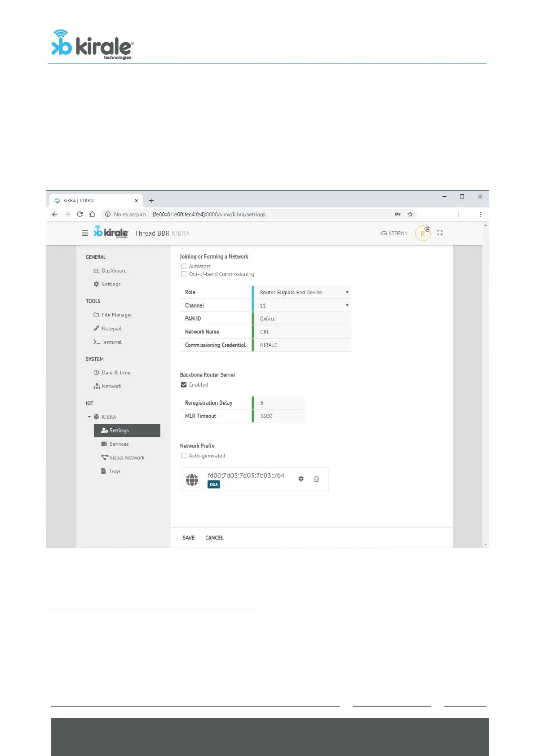Viewport: 535px width, 756px height.
Task: Open the browser home page
Action: click(x=93, y=214)
